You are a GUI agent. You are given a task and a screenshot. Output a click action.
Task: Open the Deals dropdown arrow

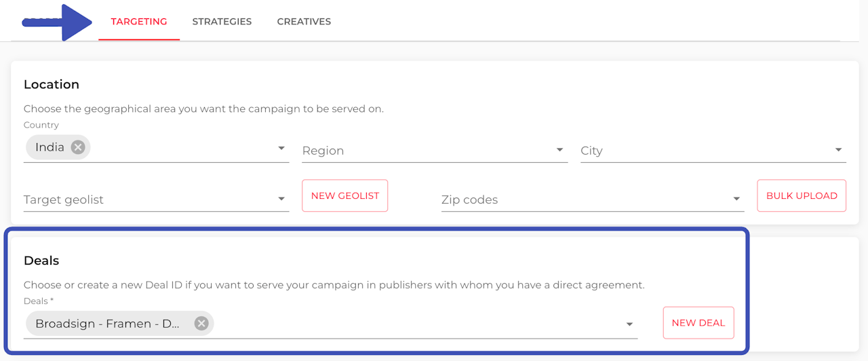pos(629,324)
